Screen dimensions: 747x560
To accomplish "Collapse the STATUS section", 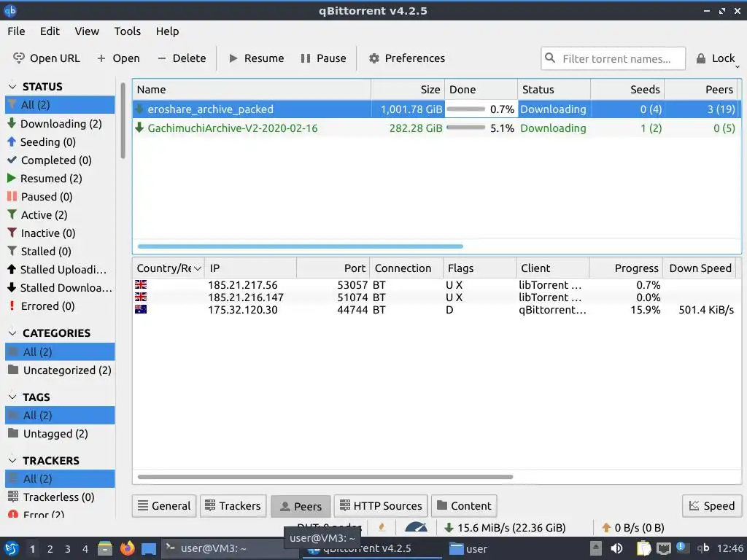I will [13, 86].
